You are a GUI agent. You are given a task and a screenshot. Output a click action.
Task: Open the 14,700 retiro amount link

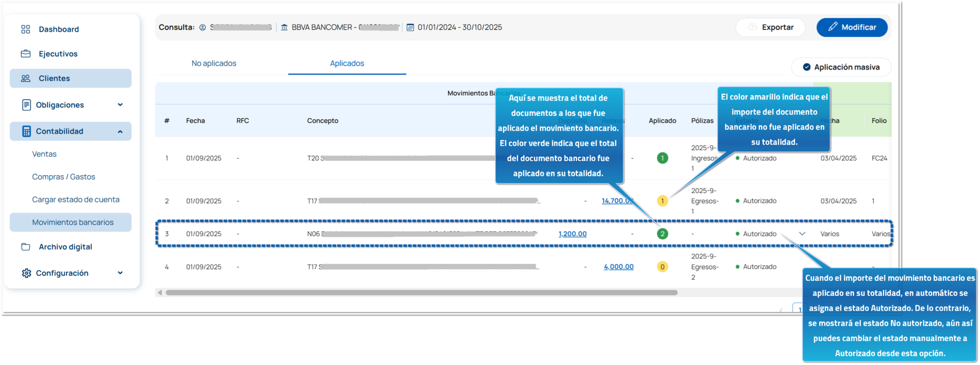click(x=618, y=201)
